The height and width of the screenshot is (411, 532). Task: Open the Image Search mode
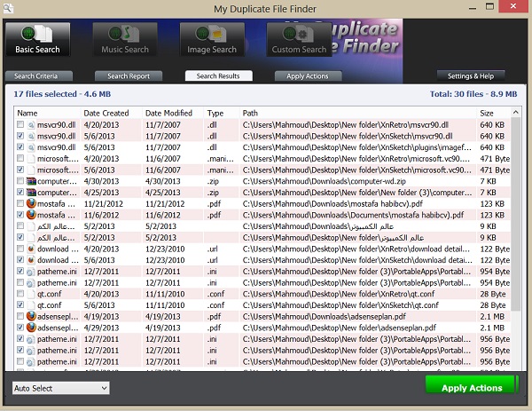click(x=212, y=39)
